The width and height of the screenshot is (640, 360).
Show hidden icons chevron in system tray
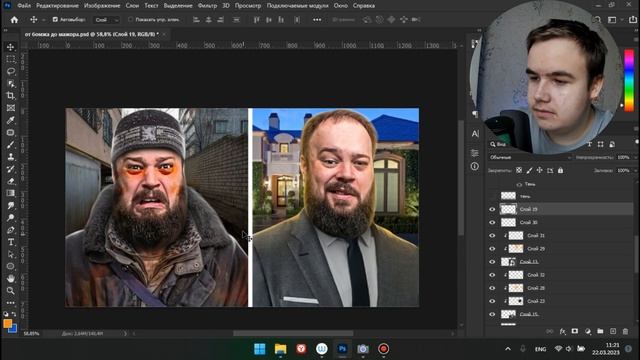pos(508,349)
